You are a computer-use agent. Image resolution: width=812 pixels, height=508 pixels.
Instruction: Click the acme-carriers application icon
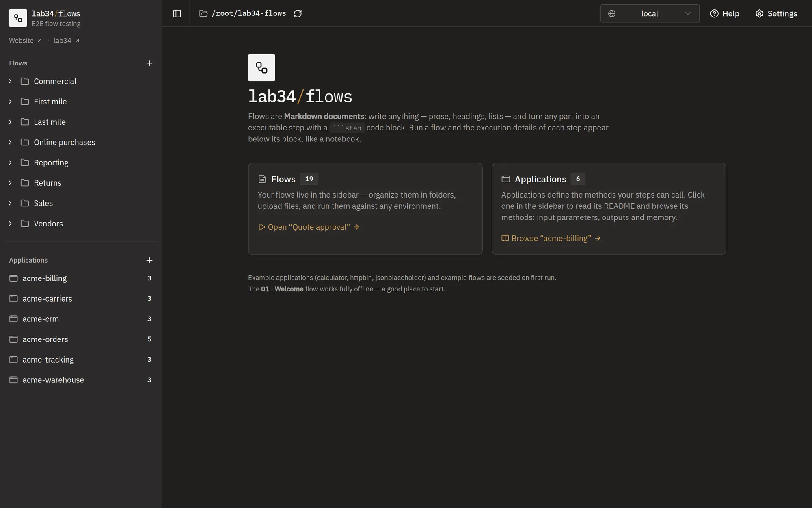pyautogui.click(x=13, y=299)
